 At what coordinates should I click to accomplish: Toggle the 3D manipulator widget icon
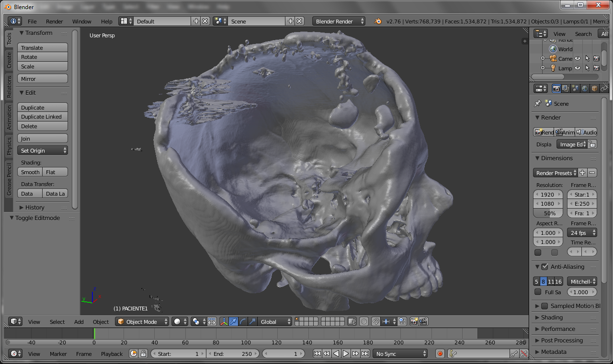[x=224, y=322]
